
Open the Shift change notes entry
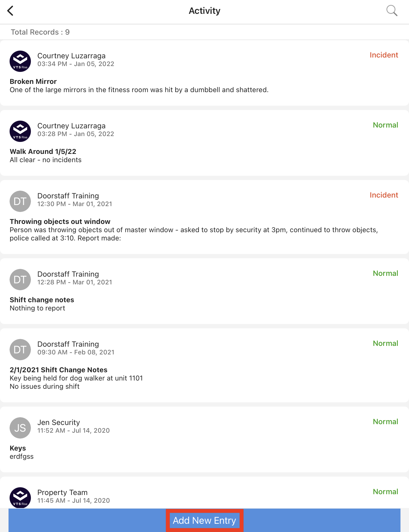[x=42, y=300]
